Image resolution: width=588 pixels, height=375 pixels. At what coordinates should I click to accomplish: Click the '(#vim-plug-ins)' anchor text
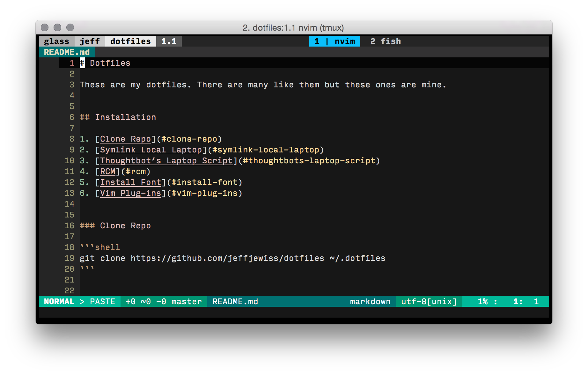204,193
